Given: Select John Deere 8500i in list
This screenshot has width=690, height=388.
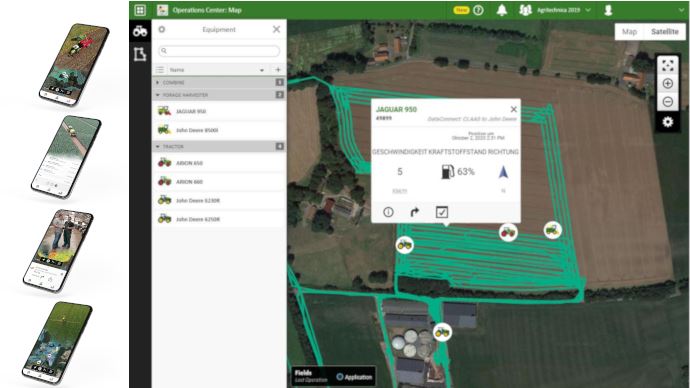Looking at the screenshot, I should [x=219, y=130].
